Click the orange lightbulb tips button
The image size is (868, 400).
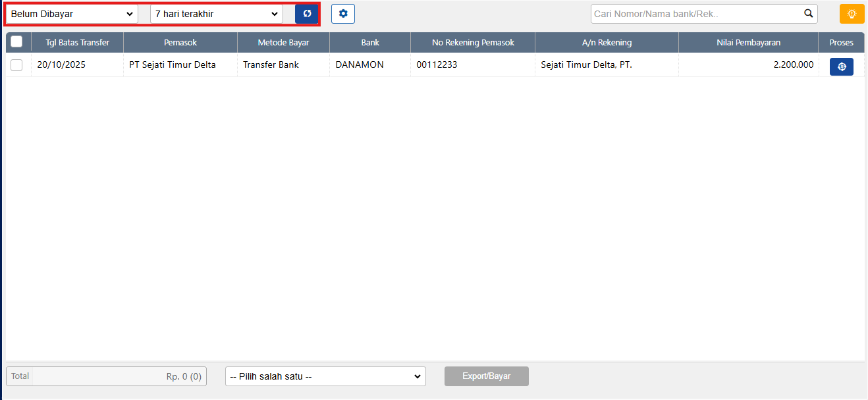pos(852,14)
